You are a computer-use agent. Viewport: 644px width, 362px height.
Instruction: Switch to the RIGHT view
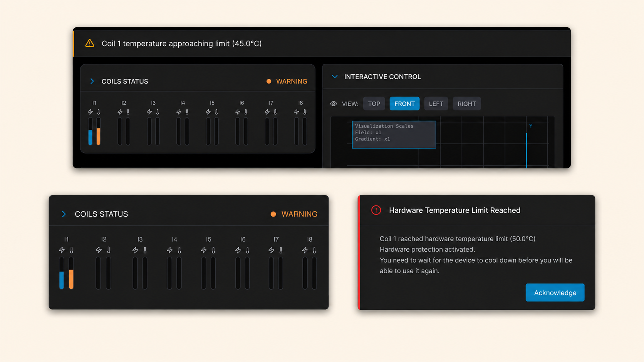(467, 104)
